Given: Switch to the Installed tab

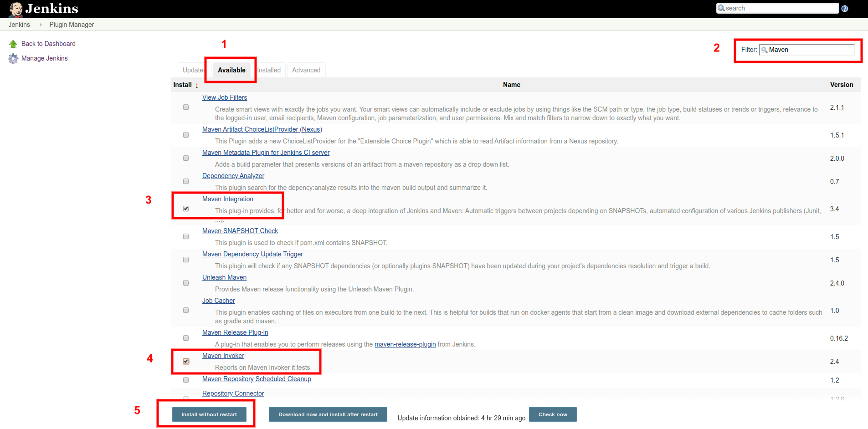Looking at the screenshot, I should (x=269, y=70).
